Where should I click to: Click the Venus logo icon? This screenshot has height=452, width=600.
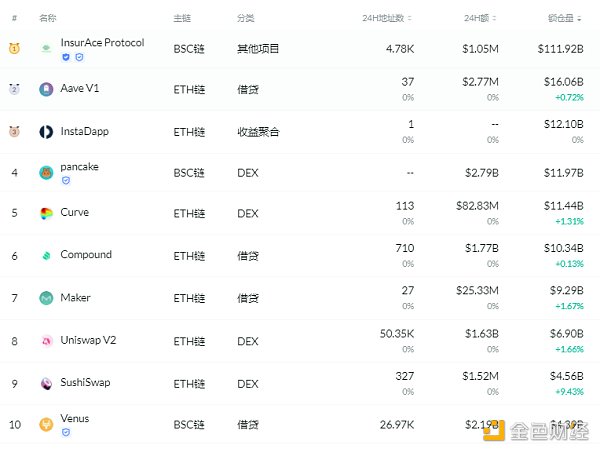[46, 425]
